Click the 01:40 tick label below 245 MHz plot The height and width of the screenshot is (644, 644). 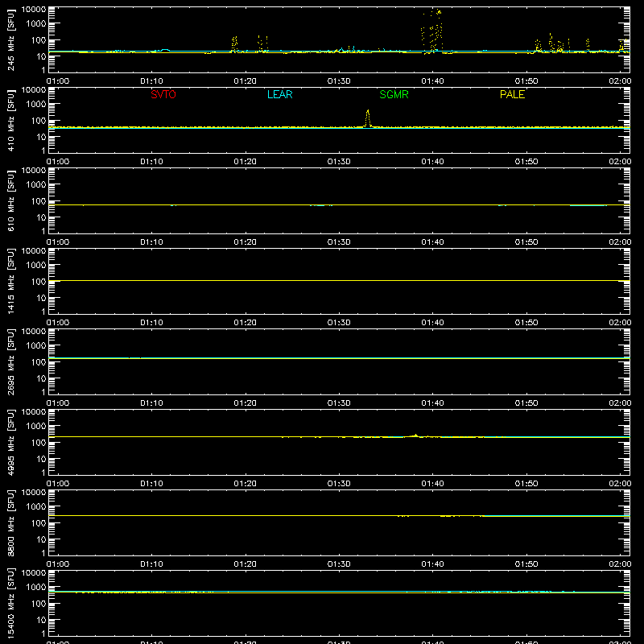[x=432, y=81]
